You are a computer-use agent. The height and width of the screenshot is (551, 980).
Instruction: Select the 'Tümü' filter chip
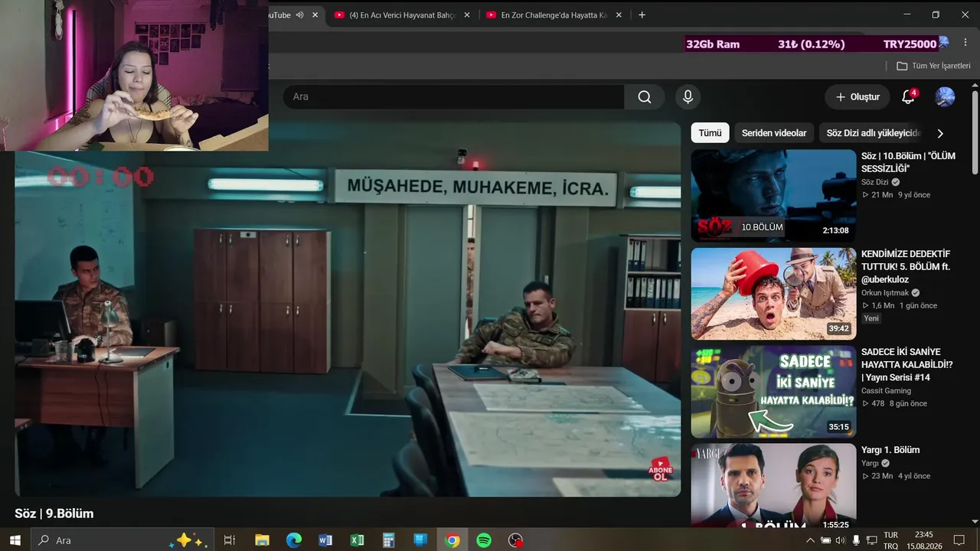pos(710,133)
